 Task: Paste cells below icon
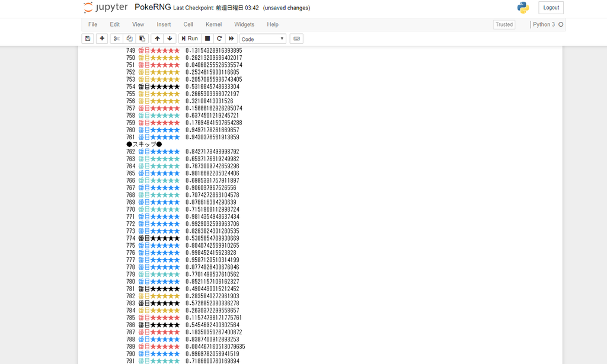click(142, 39)
